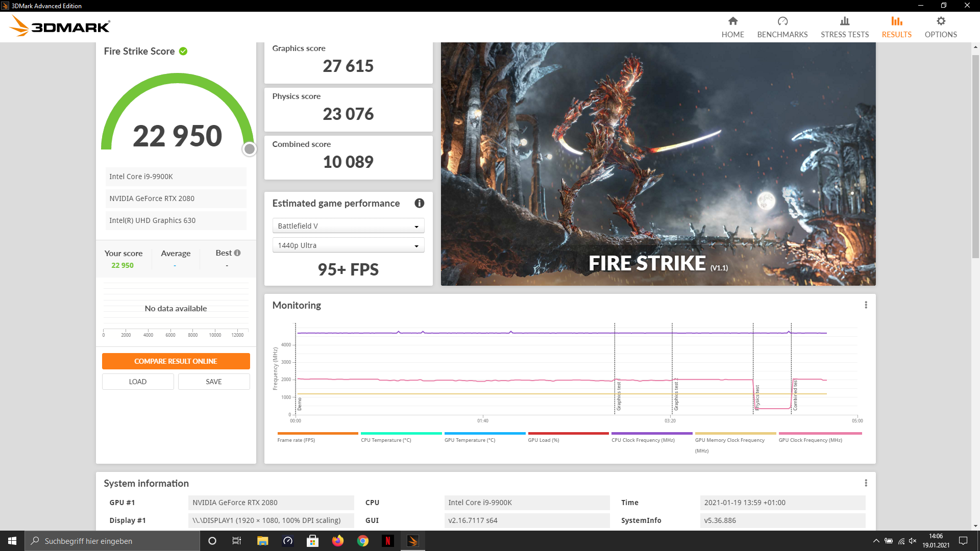
Task: Open Cortana circle icon in taskbar
Action: point(212,541)
